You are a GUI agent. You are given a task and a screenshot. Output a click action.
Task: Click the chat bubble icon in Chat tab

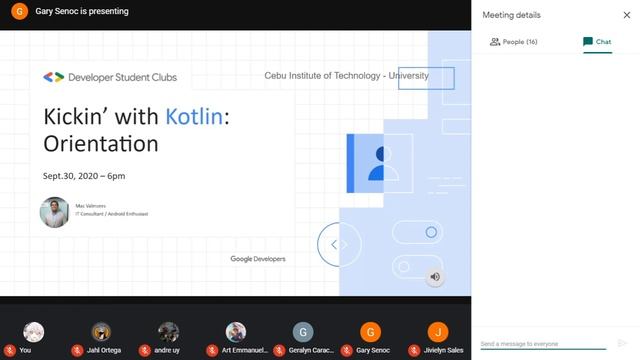point(588,42)
